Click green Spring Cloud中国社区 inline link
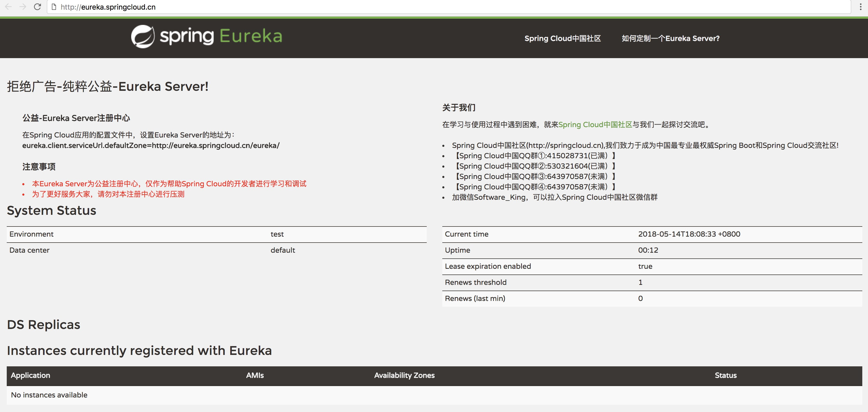868x412 pixels. 595,125
